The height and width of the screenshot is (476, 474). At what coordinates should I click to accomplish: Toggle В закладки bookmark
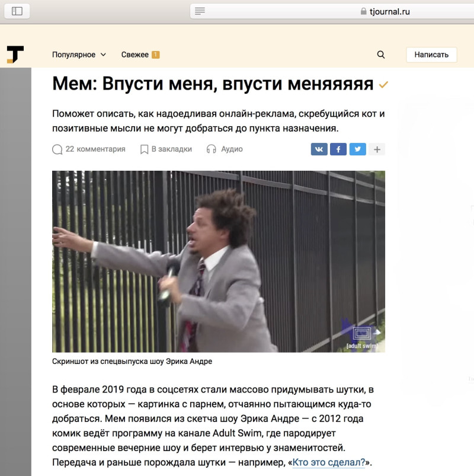coord(166,149)
